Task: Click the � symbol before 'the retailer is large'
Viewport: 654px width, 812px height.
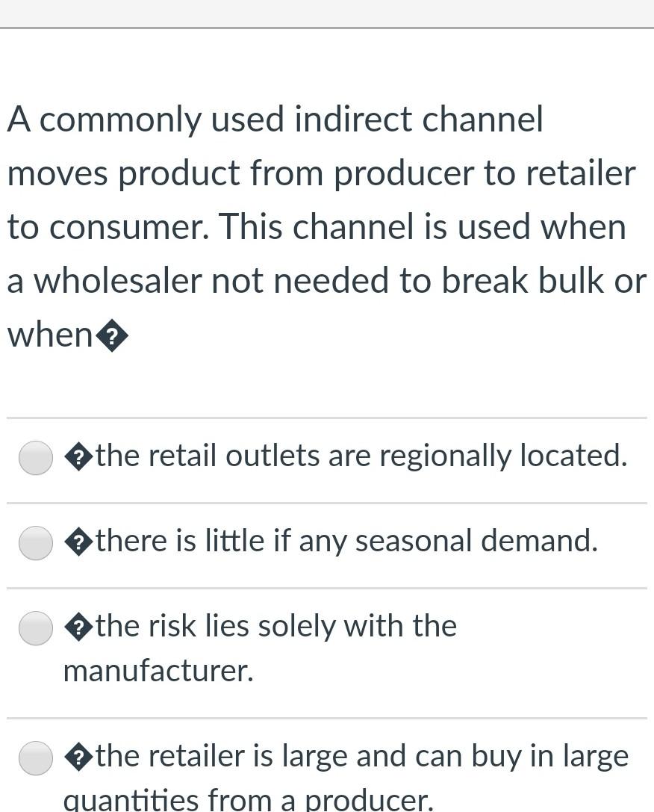Action: [78, 757]
